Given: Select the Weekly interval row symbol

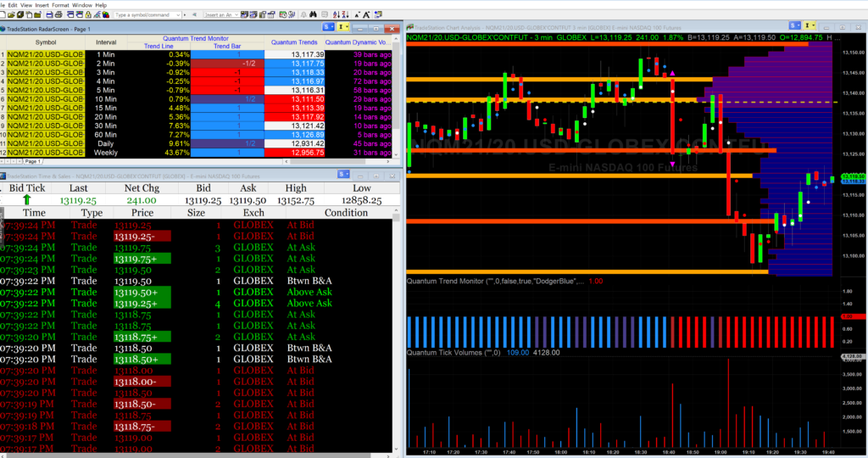Looking at the screenshot, I should coord(46,153).
